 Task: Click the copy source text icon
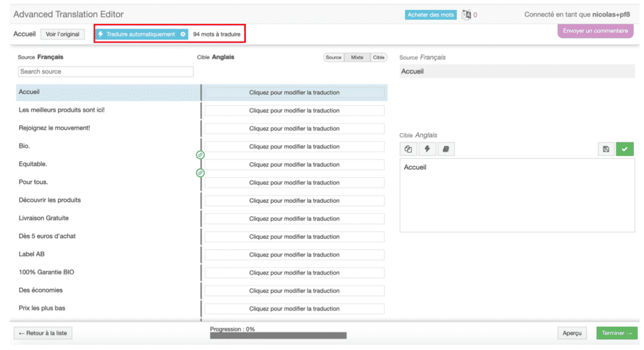click(408, 149)
